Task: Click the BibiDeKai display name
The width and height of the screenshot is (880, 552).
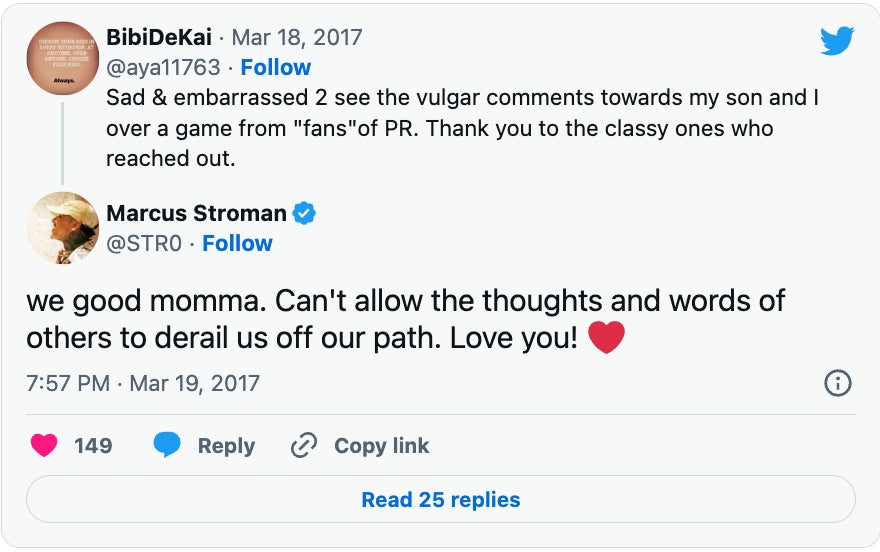Action: point(158,38)
